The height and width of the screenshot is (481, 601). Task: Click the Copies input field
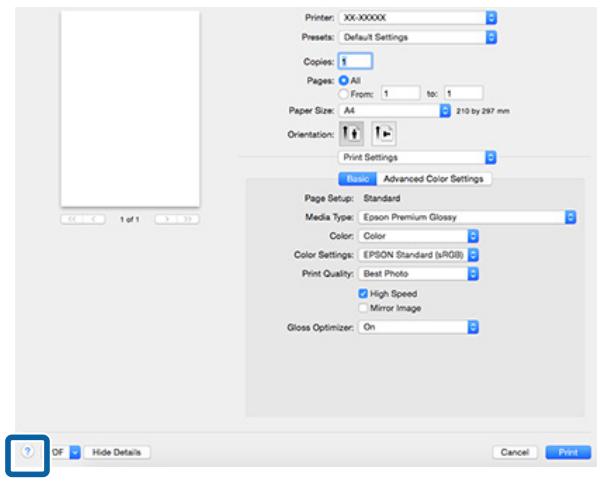click(x=357, y=61)
